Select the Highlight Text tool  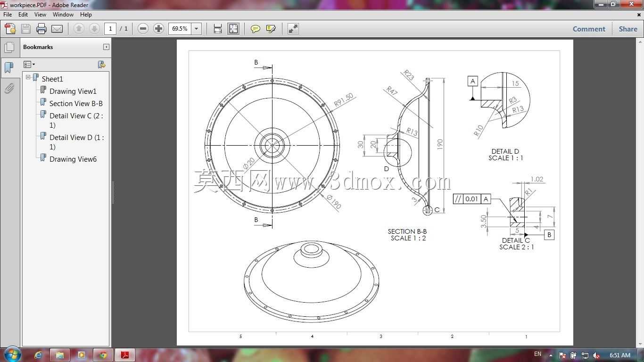pyautogui.click(x=271, y=29)
